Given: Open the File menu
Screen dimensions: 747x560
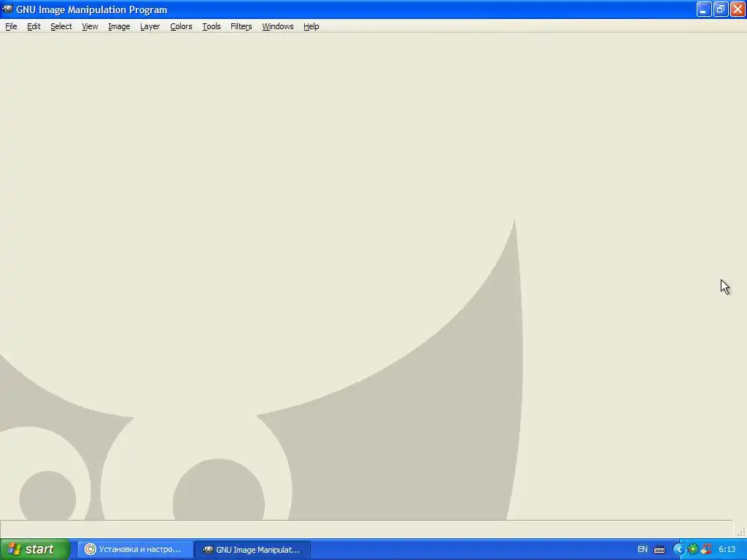Looking at the screenshot, I should [x=11, y=27].
